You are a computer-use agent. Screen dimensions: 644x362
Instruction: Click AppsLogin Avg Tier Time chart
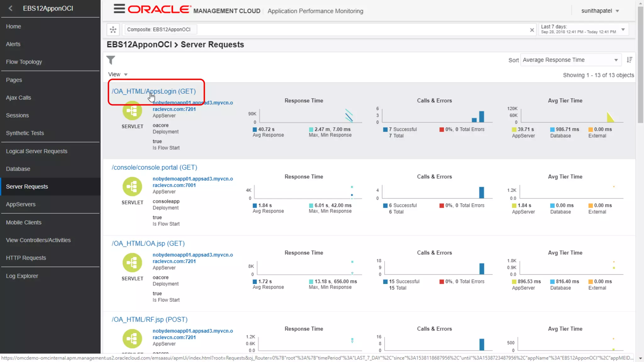click(572, 116)
